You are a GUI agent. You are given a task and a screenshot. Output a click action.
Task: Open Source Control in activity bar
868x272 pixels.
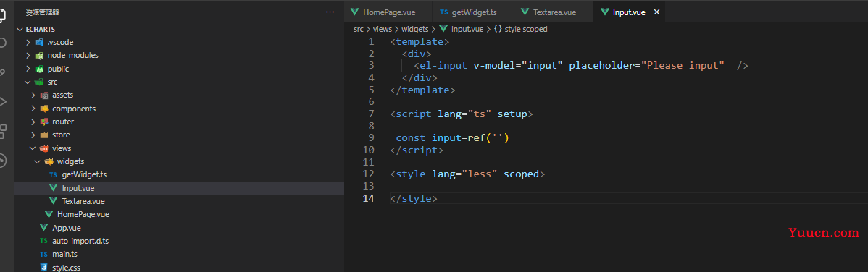(2, 72)
